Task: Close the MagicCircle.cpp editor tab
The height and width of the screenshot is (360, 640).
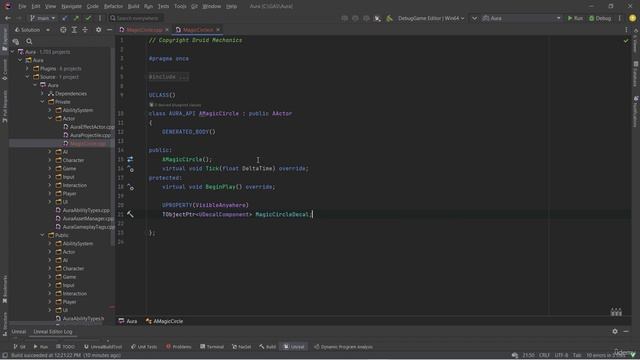Action: [x=167, y=30]
